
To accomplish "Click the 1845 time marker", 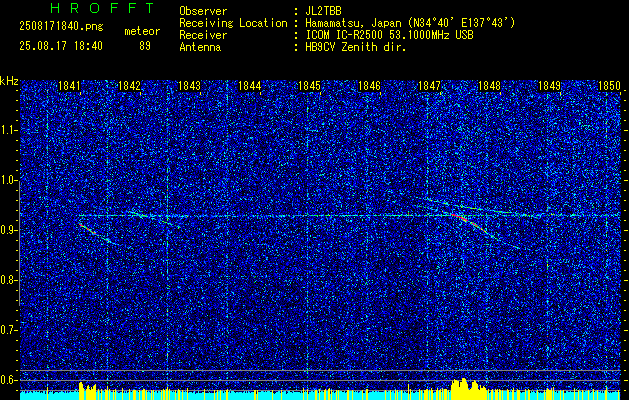I will pyautogui.click(x=310, y=86).
